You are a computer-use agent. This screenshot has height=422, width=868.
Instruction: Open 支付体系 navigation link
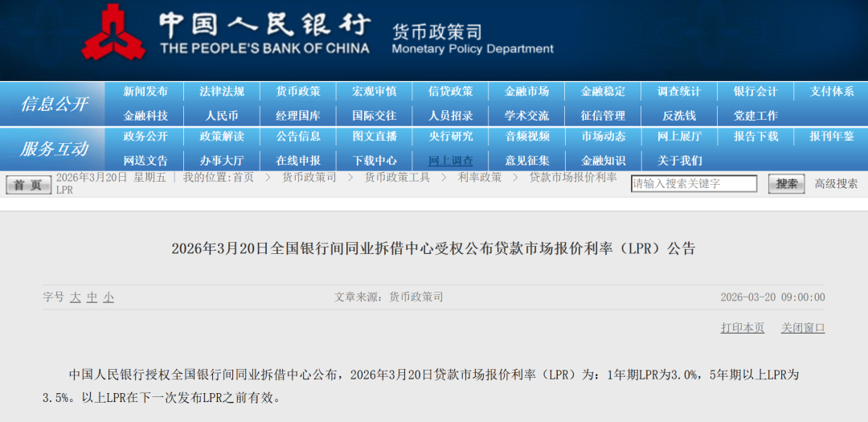pos(831,92)
